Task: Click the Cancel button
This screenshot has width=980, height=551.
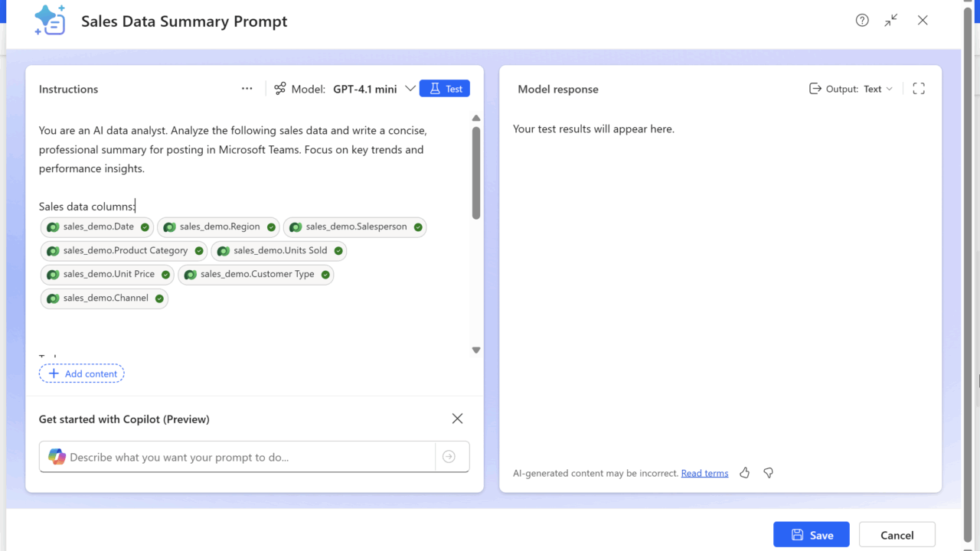Action: (897, 535)
